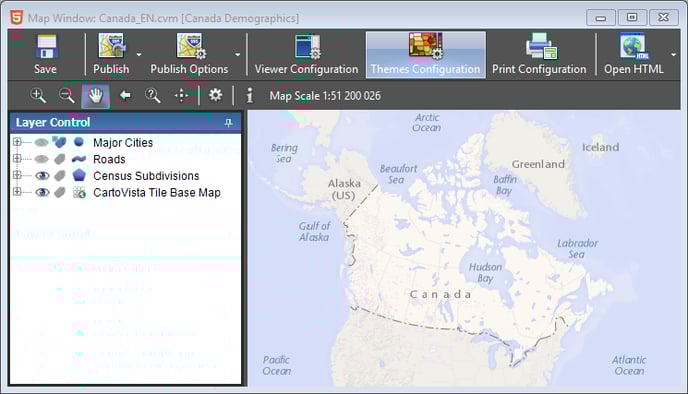Viewport: 688px width, 394px height.
Task: Expand the Roads layer node
Action: coord(17,158)
